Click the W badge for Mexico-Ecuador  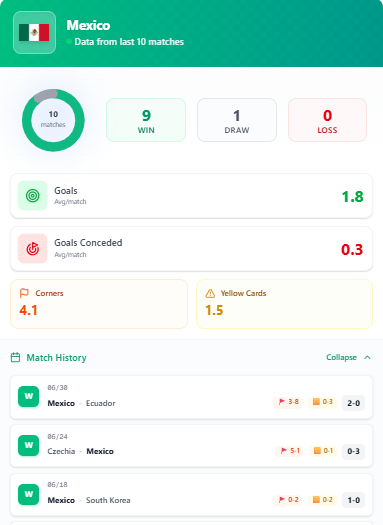28,396
